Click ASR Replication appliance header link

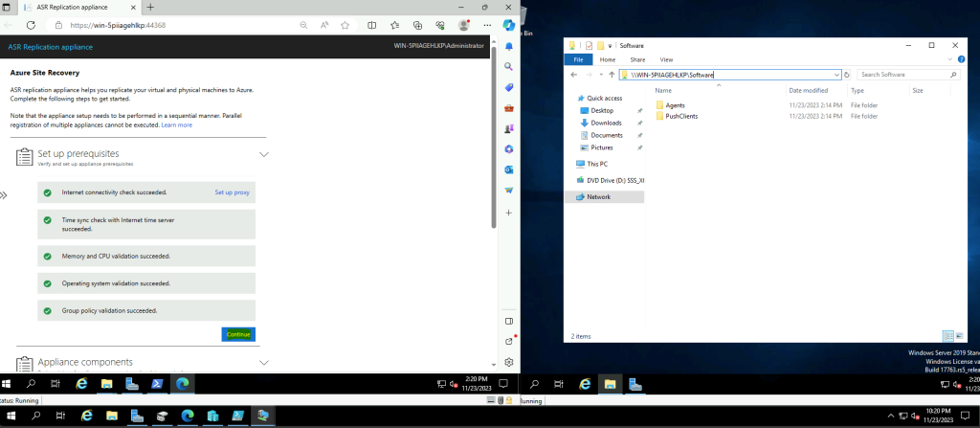click(x=50, y=47)
